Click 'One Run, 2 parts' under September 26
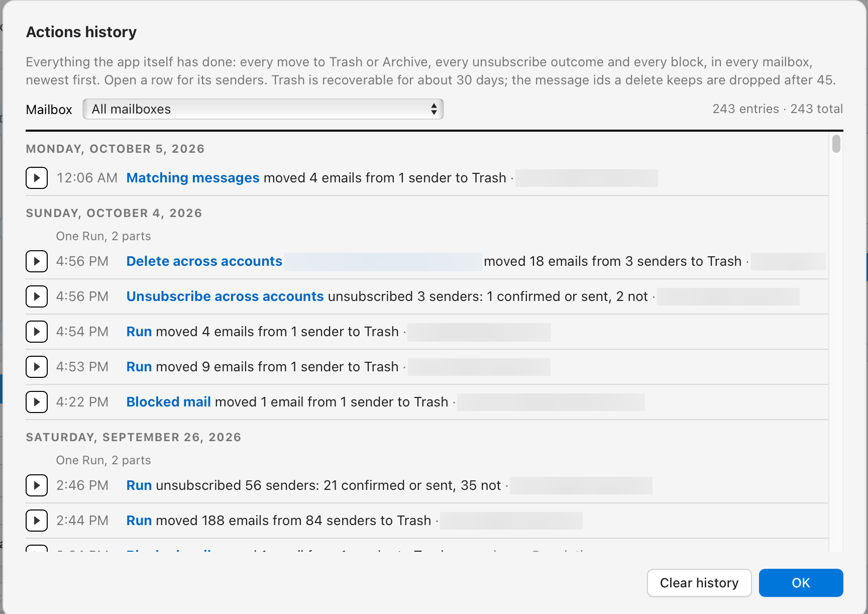Image resolution: width=868 pixels, height=614 pixels. (x=103, y=460)
